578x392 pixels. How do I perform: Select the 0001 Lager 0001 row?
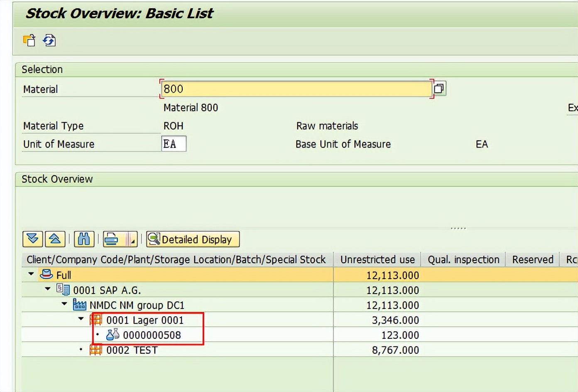tap(145, 320)
